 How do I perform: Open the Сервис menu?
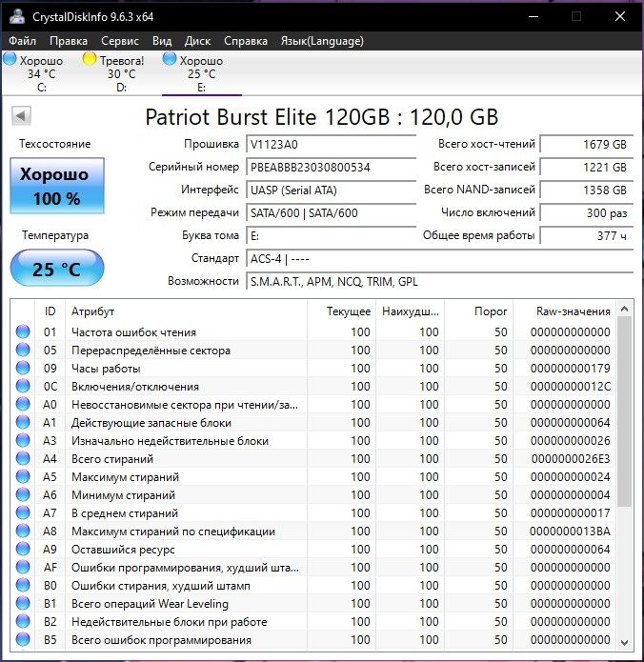(120, 41)
